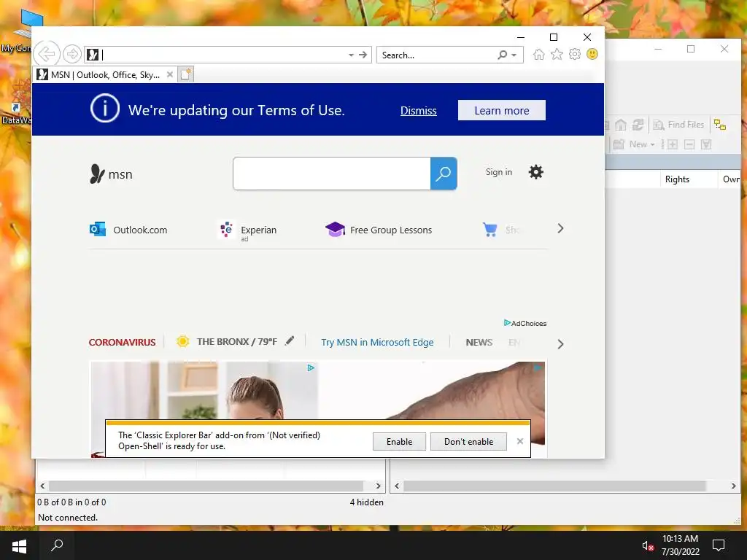Open Windows taskbar search
Screen dimensions: 747x560
click(x=57, y=545)
